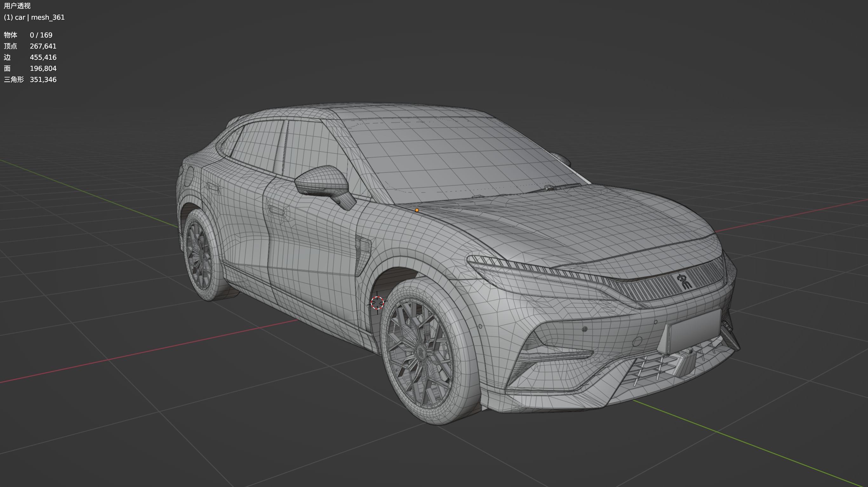The height and width of the screenshot is (487, 868).
Task: Click the 用户透视 view label
Action: coord(17,6)
